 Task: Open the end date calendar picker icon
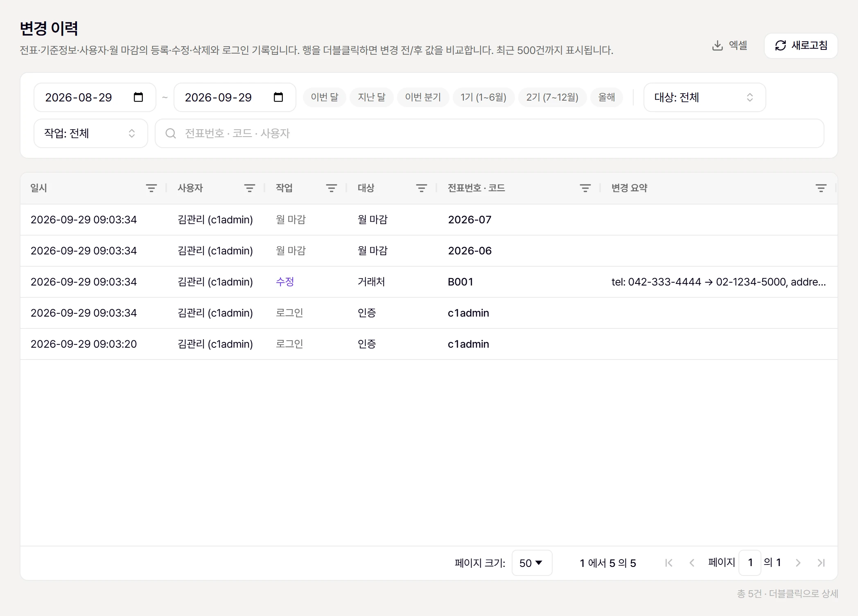click(278, 97)
